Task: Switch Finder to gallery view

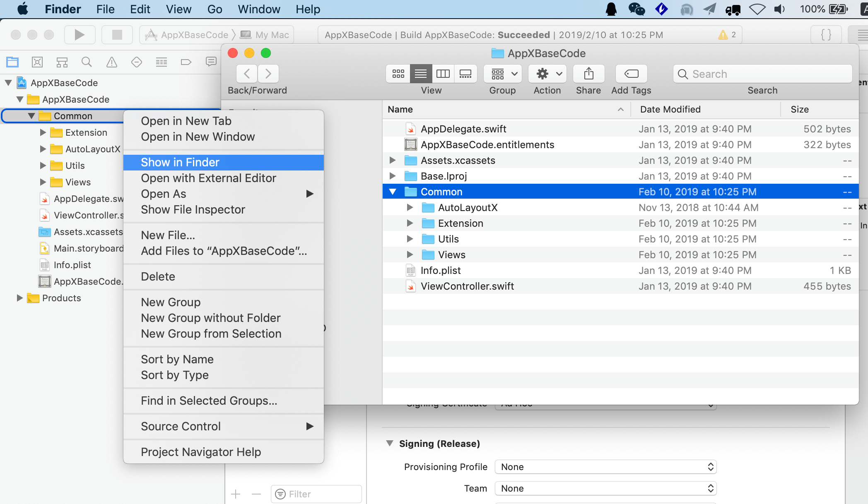Action: click(465, 74)
